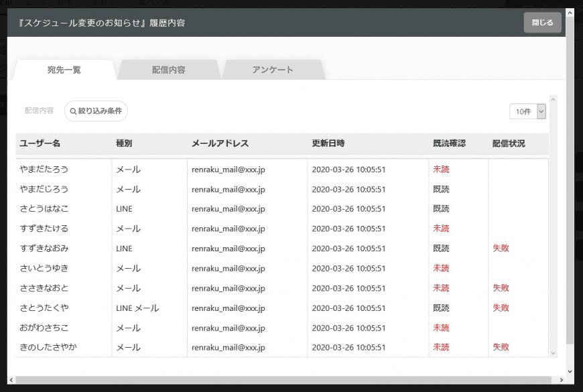Select user やまだたろう

click(44, 170)
